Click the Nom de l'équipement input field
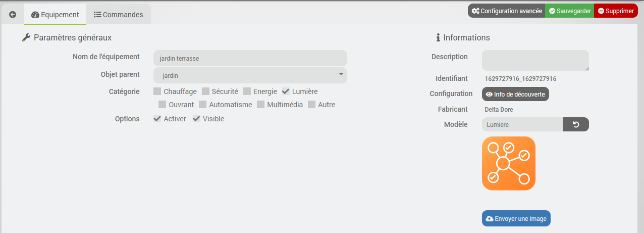The height and width of the screenshot is (233, 644). (250, 58)
